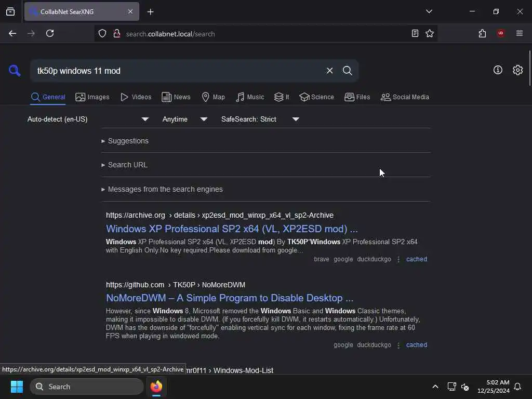Open Firefox View icon
This screenshot has width=532, height=399.
10,11
